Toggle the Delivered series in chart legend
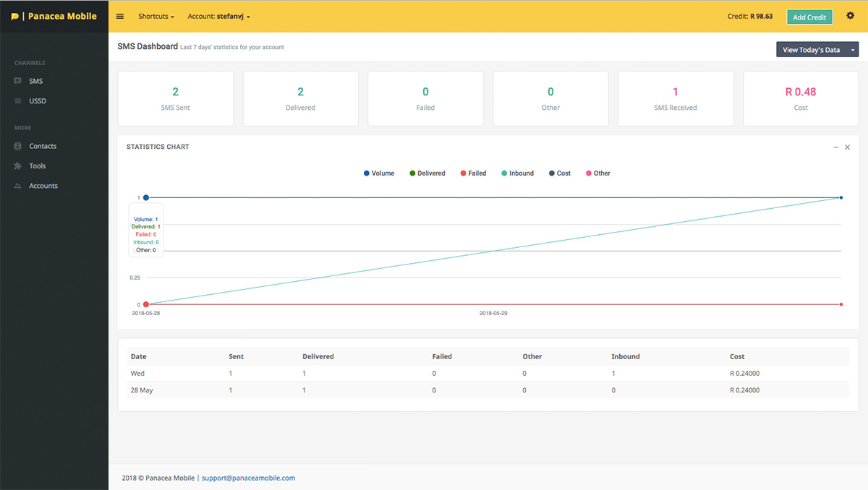 (x=427, y=173)
